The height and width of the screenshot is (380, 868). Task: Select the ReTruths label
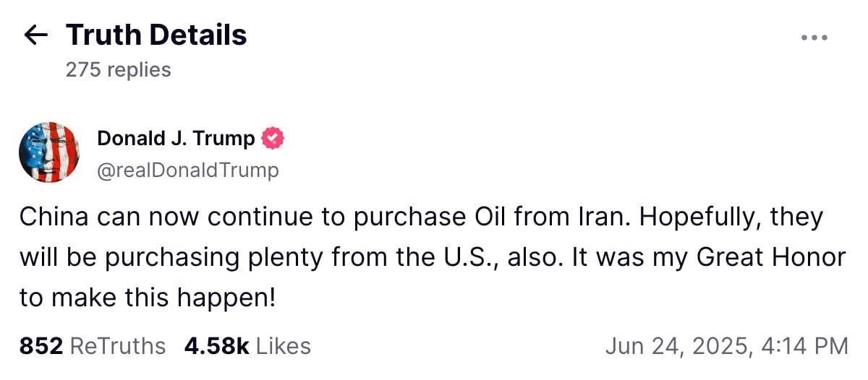point(118,346)
